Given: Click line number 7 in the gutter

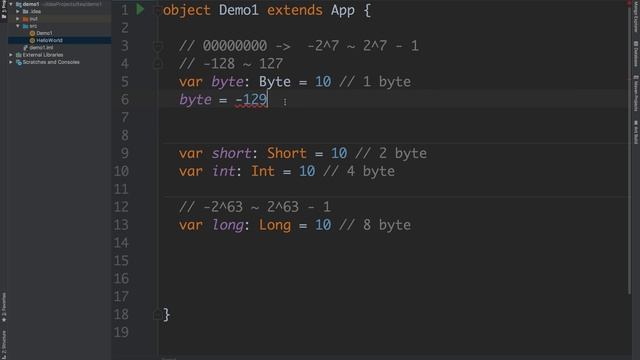Looking at the screenshot, I should point(124,118).
